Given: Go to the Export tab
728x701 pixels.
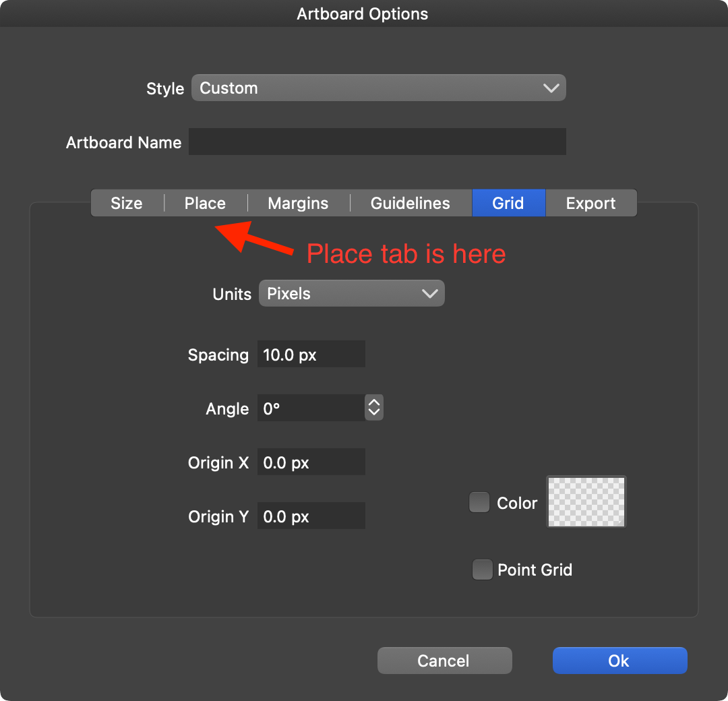Looking at the screenshot, I should [x=590, y=204].
